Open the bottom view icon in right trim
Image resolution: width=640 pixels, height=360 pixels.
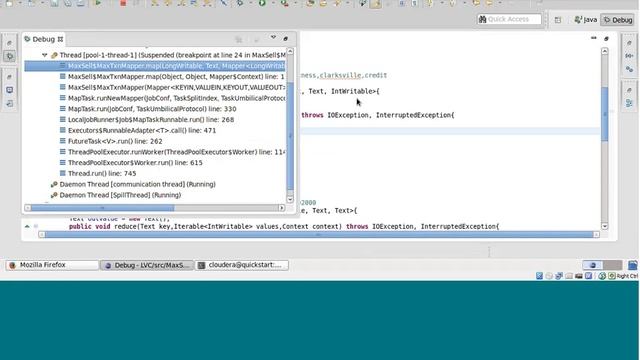629,103
